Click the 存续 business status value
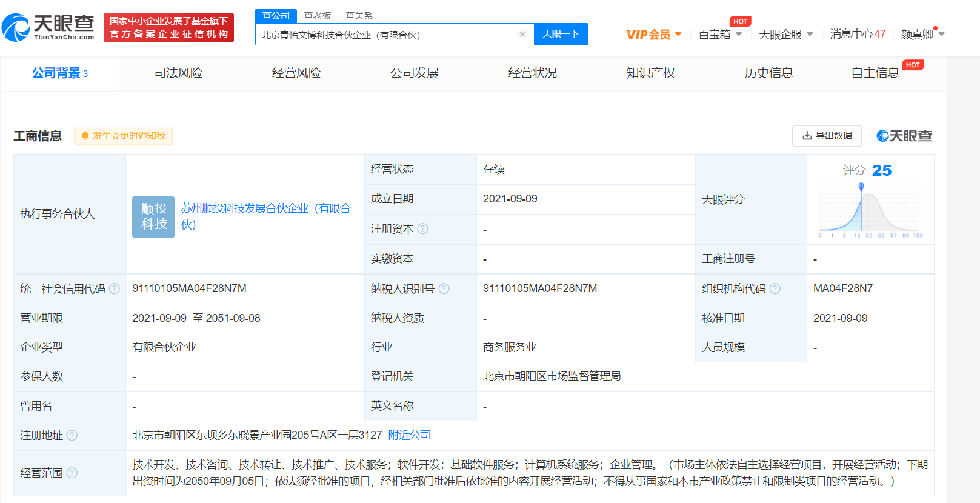The width and height of the screenshot is (980, 503). click(494, 169)
